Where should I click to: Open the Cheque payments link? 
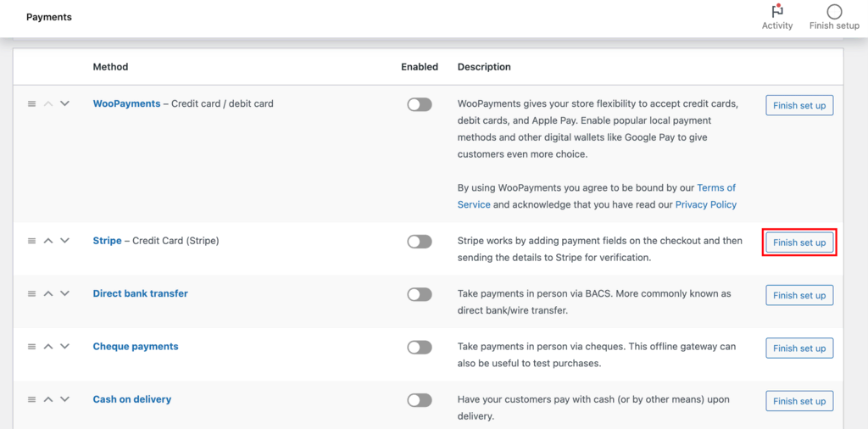tap(136, 347)
